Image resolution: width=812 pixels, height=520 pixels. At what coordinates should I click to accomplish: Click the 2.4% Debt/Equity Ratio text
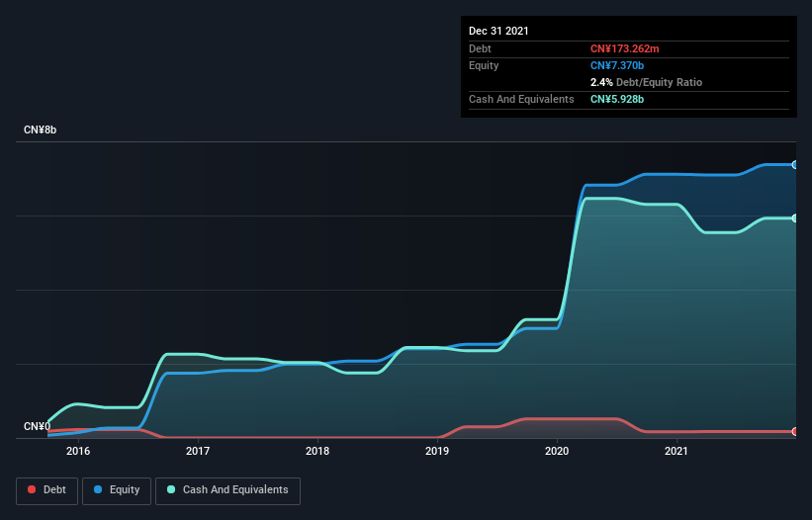pos(646,82)
